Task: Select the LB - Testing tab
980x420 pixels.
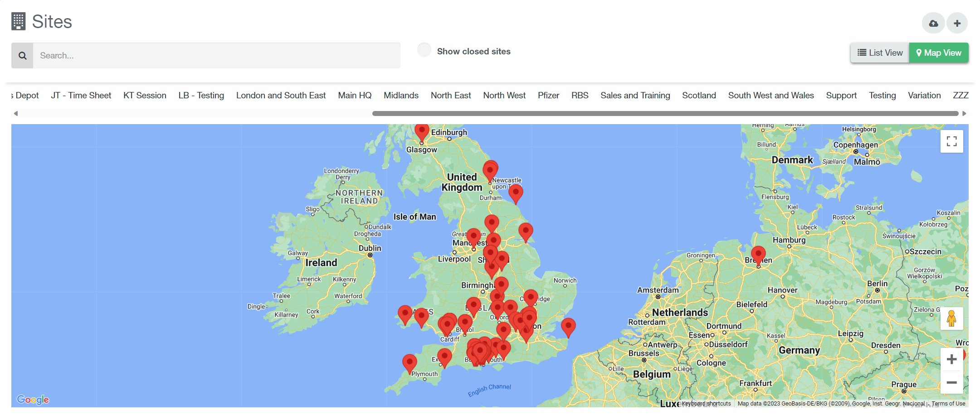Action: point(201,96)
